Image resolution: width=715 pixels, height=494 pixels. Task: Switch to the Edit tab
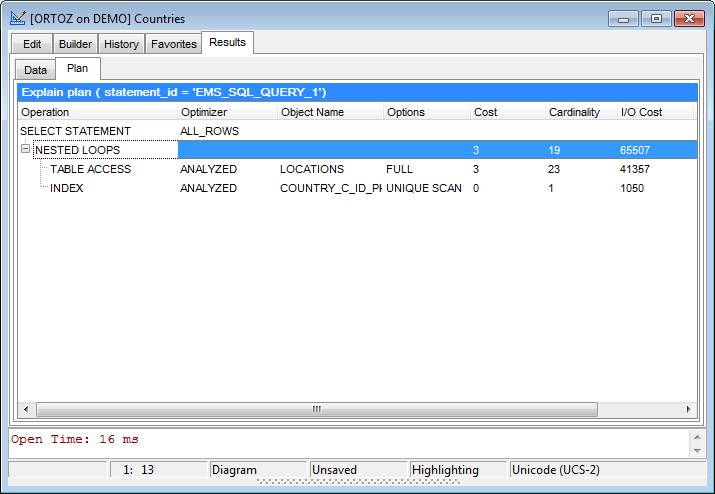[32, 44]
